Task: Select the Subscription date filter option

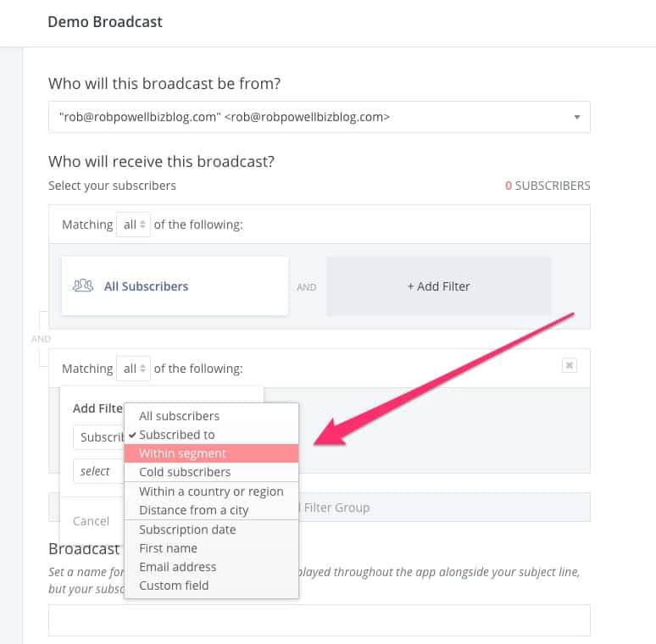Action: coord(187,530)
